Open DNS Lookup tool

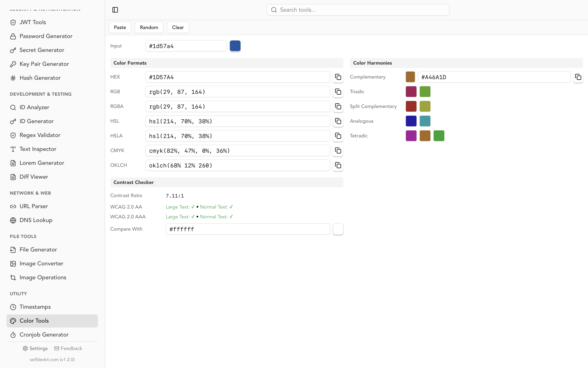point(52,220)
